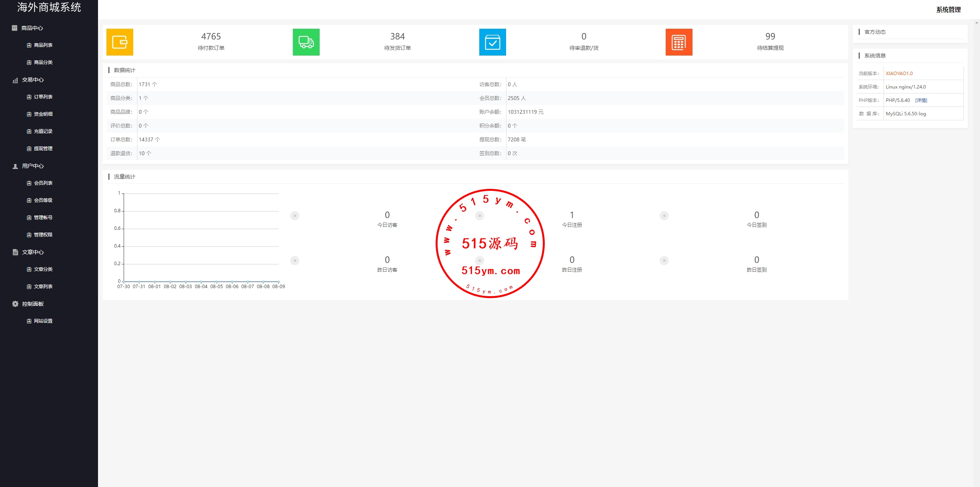Viewport: 980px width, 487px height.
Task: Click the red calculator withdrawal icon
Action: 679,42
